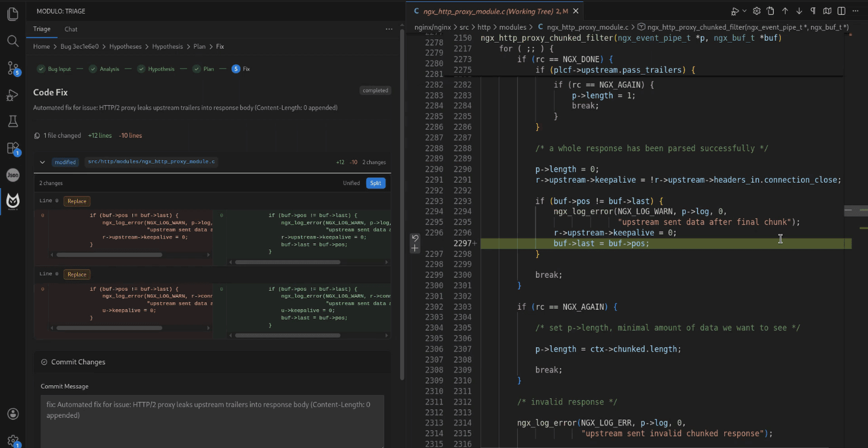Screen dimensions: 868x448
Task: Select the ngx_http_proxy_module.c editor tab
Action: pyautogui.click(x=490, y=11)
